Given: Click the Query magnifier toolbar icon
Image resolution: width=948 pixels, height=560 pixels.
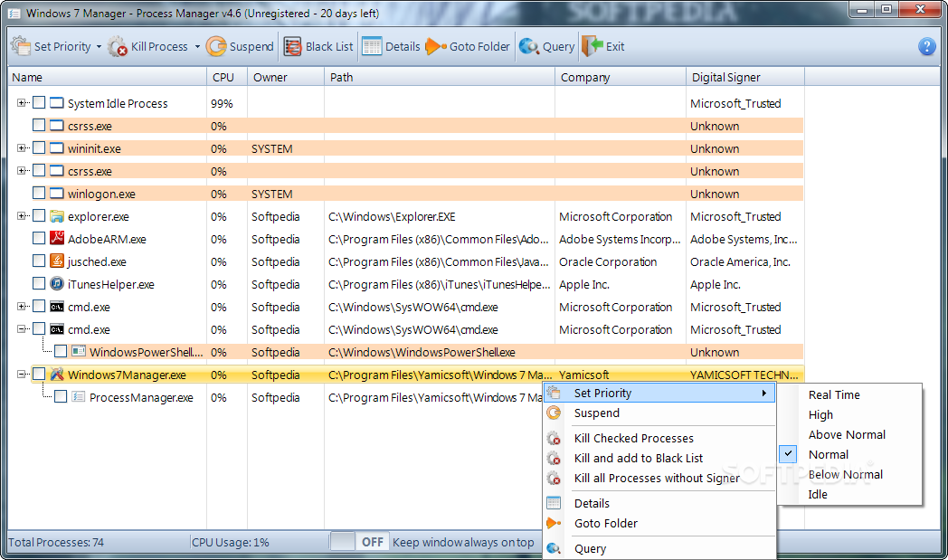Looking at the screenshot, I should (528, 46).
